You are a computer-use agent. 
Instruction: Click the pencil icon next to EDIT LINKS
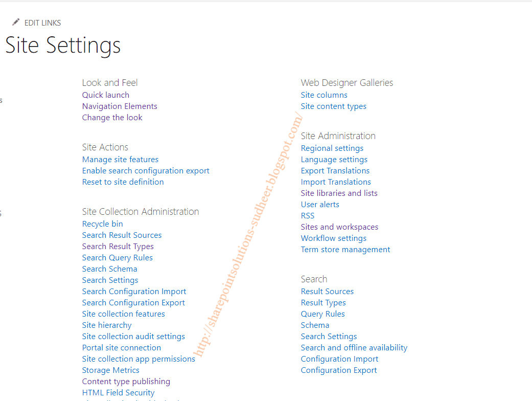[x=15, y=21]
